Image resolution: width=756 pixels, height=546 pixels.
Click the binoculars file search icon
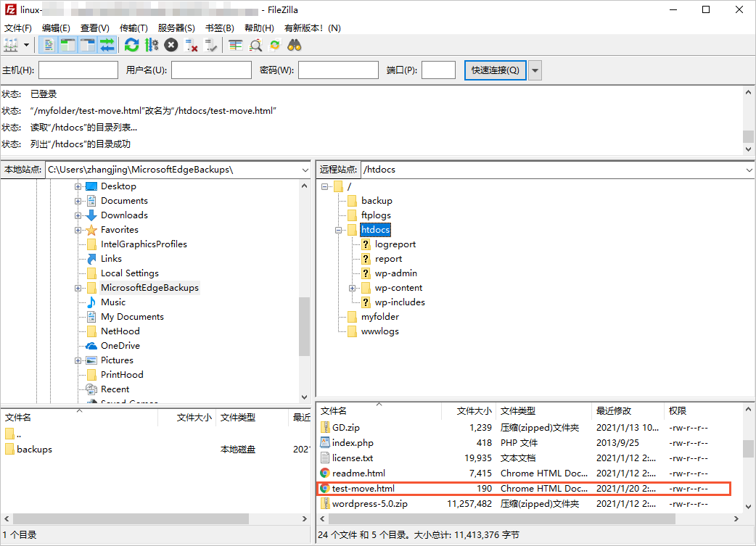[x=295, y=45]
